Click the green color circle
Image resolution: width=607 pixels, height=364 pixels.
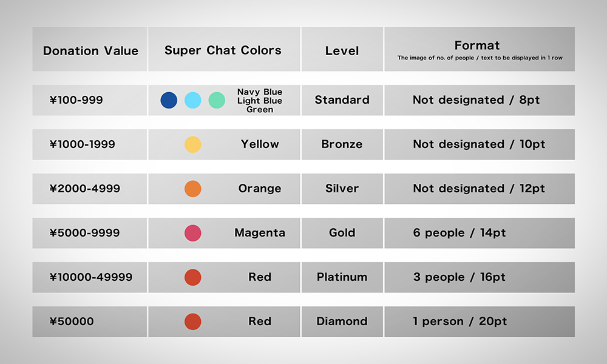[x=217, y=100]
